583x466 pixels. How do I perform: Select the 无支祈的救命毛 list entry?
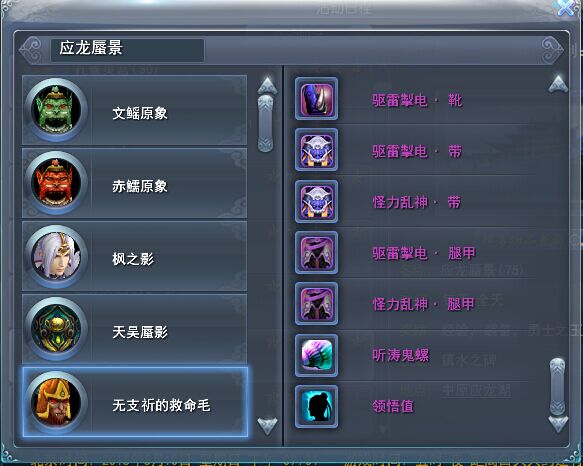135,402
